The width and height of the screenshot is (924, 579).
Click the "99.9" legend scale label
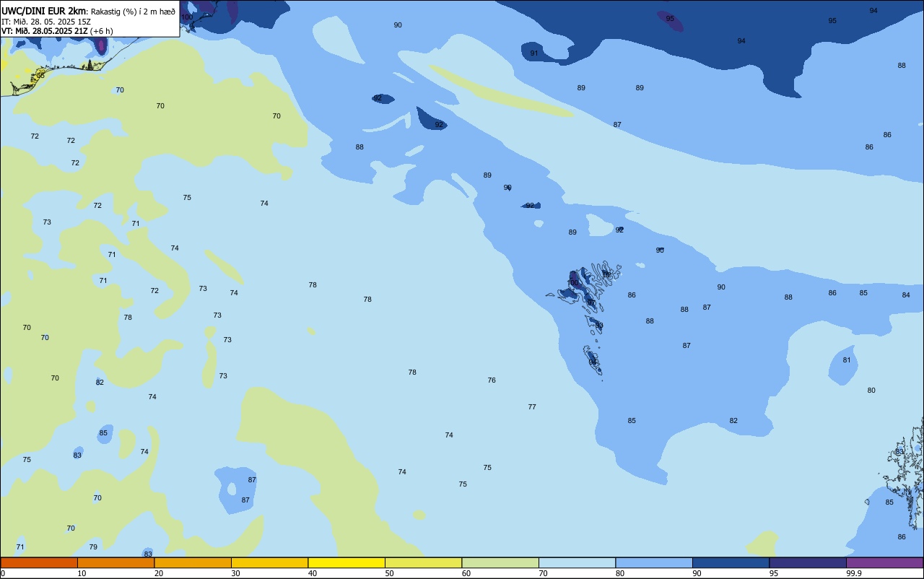coord(854,573)
